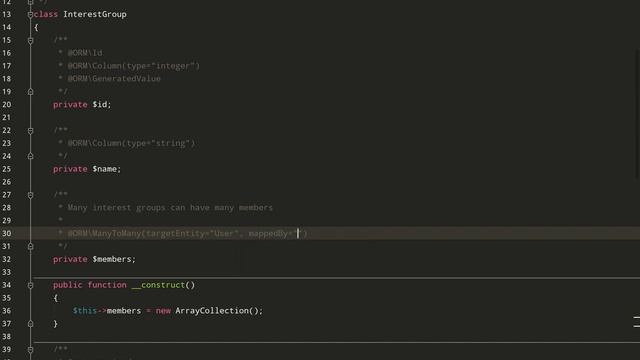Viewport: 640px width, 360px height.
Task: Click the comment 'Many interest groups can have many members'
Action: pyautogui.click(x=170, y=208)
